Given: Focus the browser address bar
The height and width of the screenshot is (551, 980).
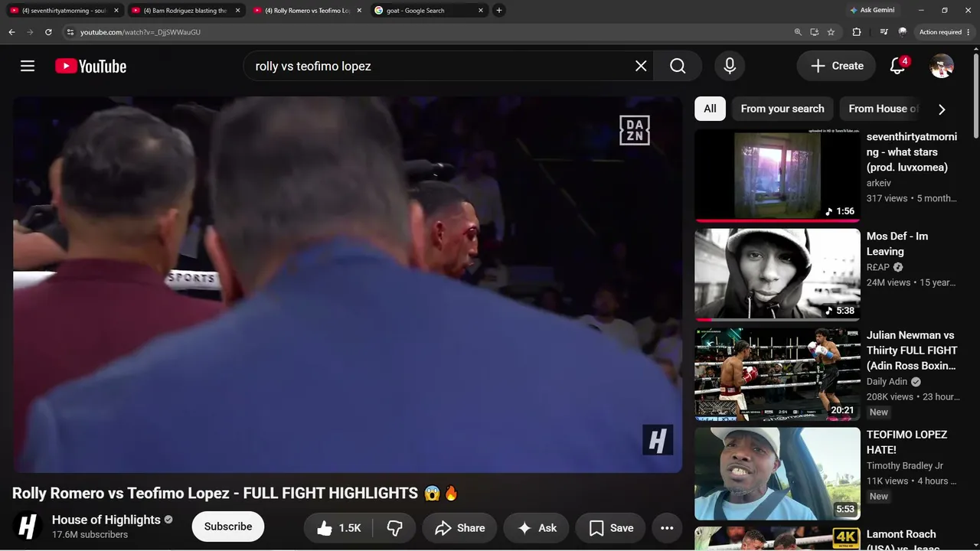Looking at the screenshot, I should [x=429, y=32].
